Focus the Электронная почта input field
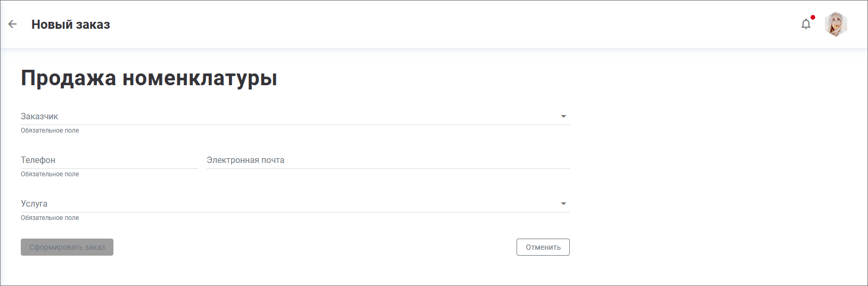Screen dimensions: 868x286 (x=388, y=160)
